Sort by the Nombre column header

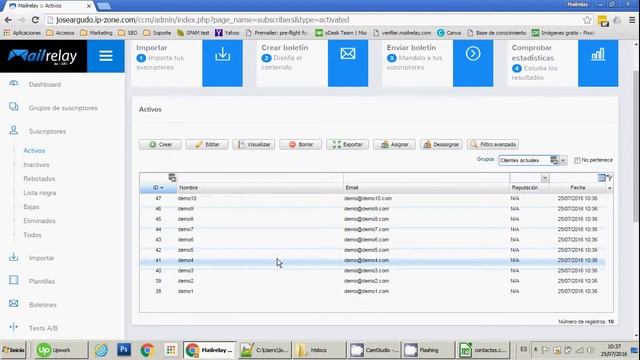(260, 188)
